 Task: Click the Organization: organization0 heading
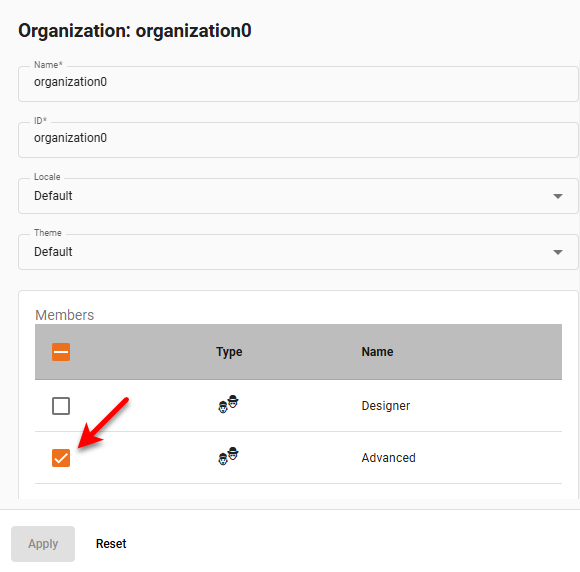pos(135,31)
